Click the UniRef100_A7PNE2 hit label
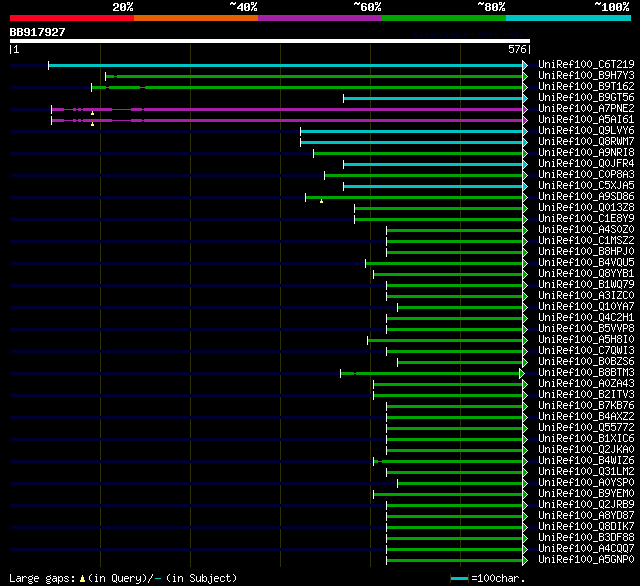 click(586, 109)
